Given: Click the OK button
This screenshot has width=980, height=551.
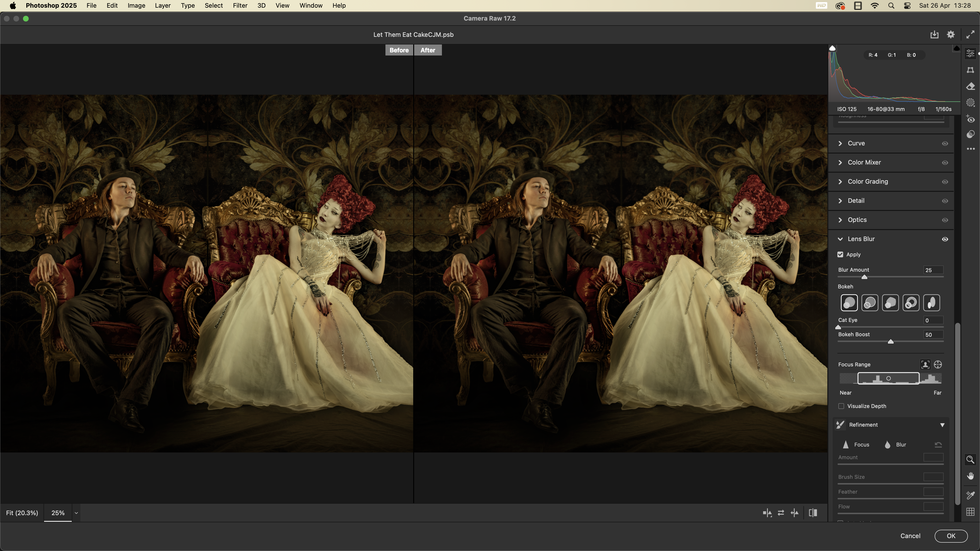Looking at the screenshot, I should click(x=951, y=536).
